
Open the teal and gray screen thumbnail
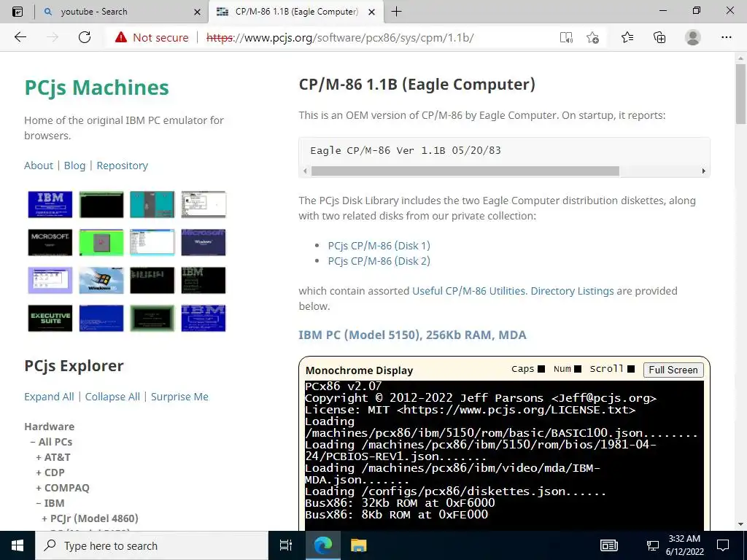tap(152, 204)
